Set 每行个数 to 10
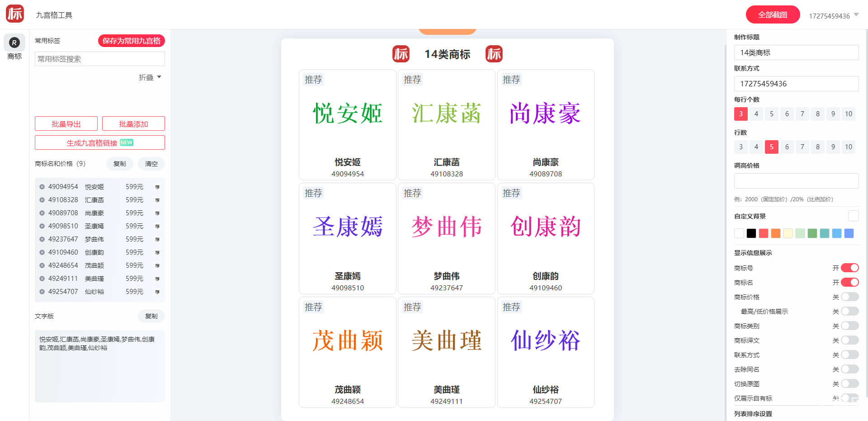The image size is (868, 421). pyautogui.click(x=849, y=114)
